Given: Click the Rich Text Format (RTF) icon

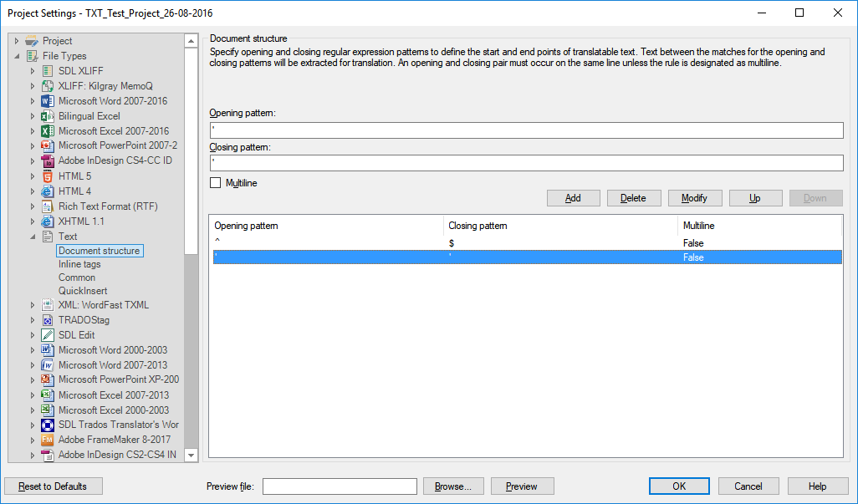Looking at the screenshot, I should pyautogui.click(x=48, y=206).
